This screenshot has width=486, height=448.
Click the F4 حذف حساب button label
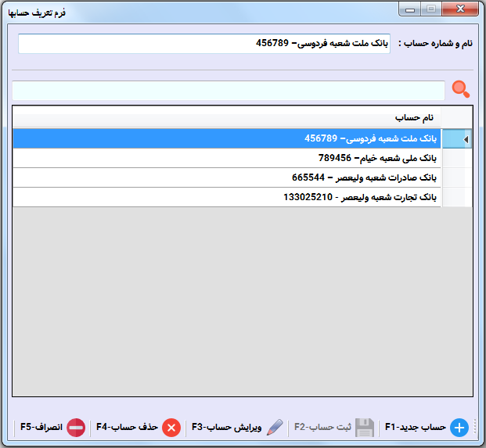tap(127, 427)
